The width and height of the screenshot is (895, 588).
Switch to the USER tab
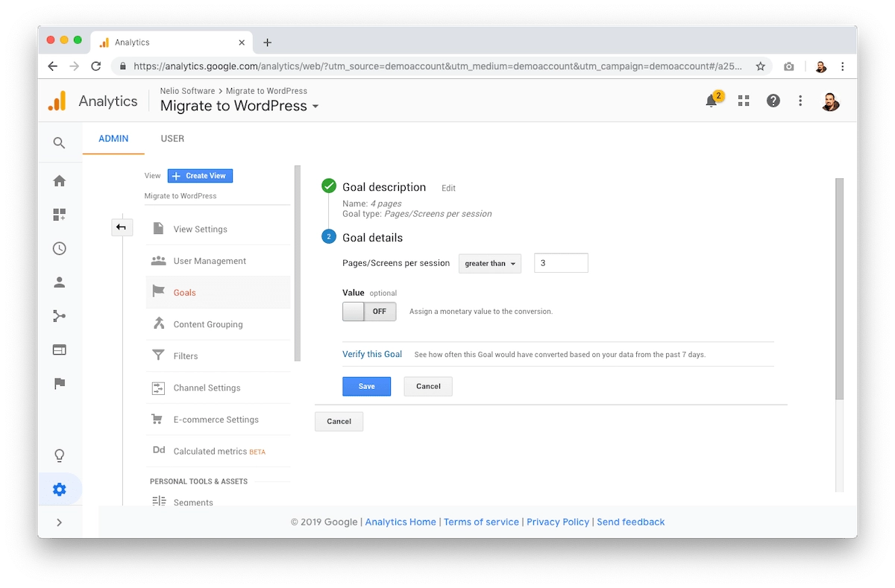(172, 139)
